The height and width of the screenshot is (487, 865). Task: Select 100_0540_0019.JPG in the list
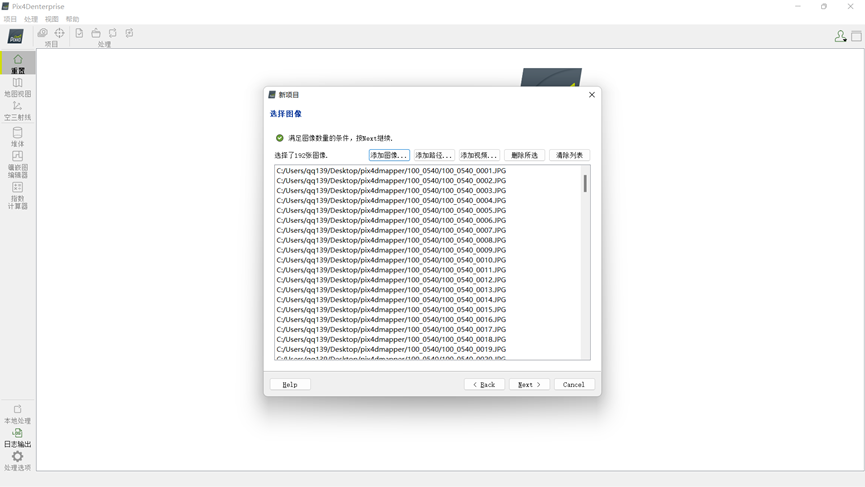(391, 350)
